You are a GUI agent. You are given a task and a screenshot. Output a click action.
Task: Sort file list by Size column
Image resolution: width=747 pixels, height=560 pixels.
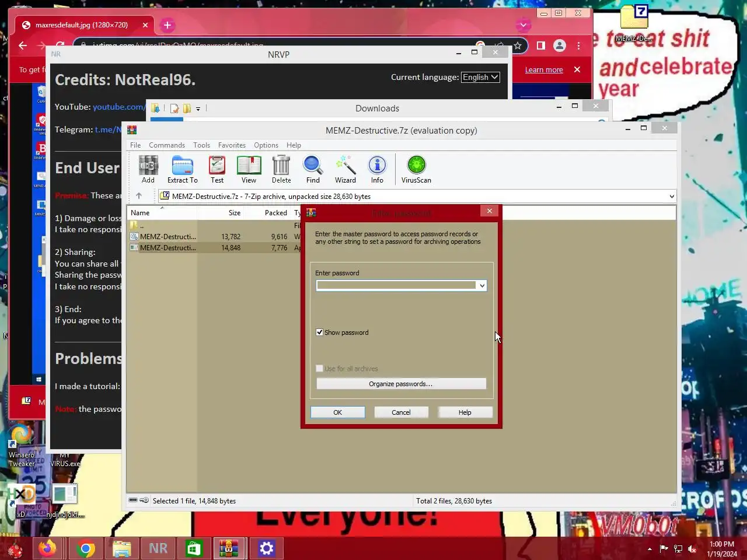pos(221,213)
